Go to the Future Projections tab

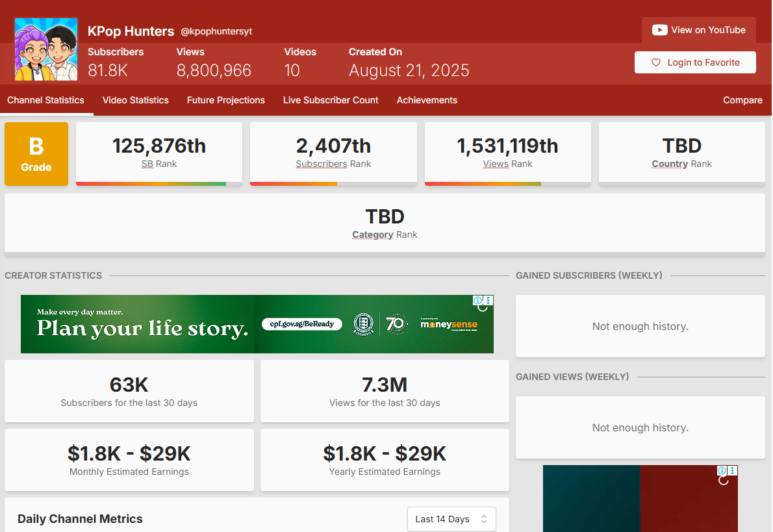(x=226, y=100)
